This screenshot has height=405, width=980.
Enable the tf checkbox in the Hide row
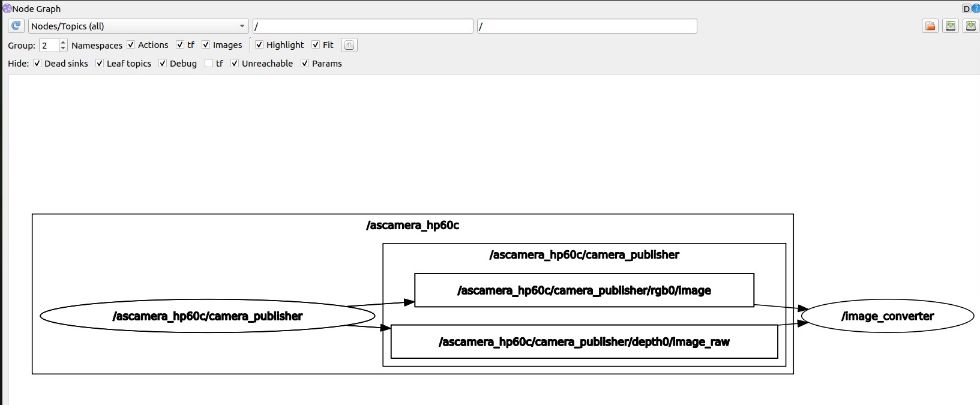pos(209,64)
